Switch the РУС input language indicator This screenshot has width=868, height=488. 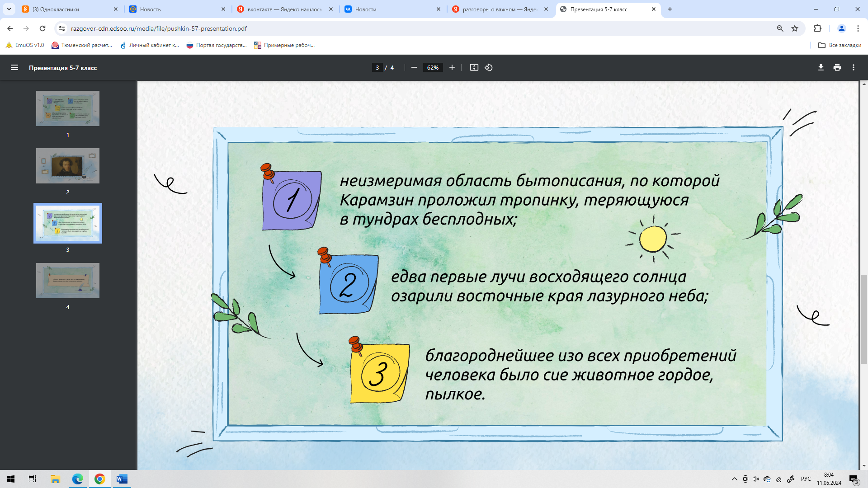pos(806,479)
